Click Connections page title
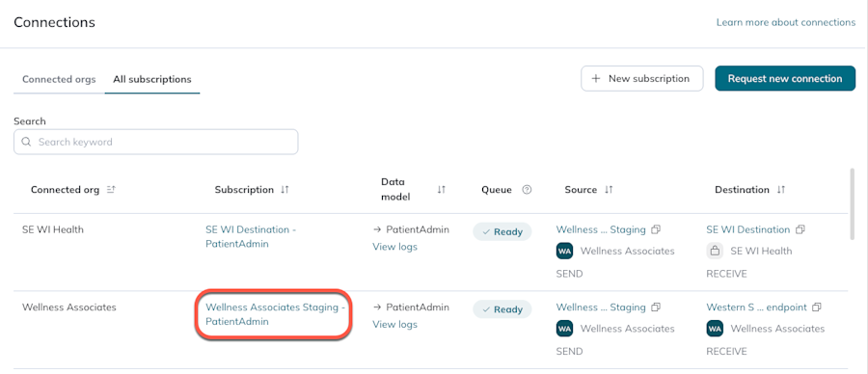The width and height of the screenshot is (868, 374). 54,22
